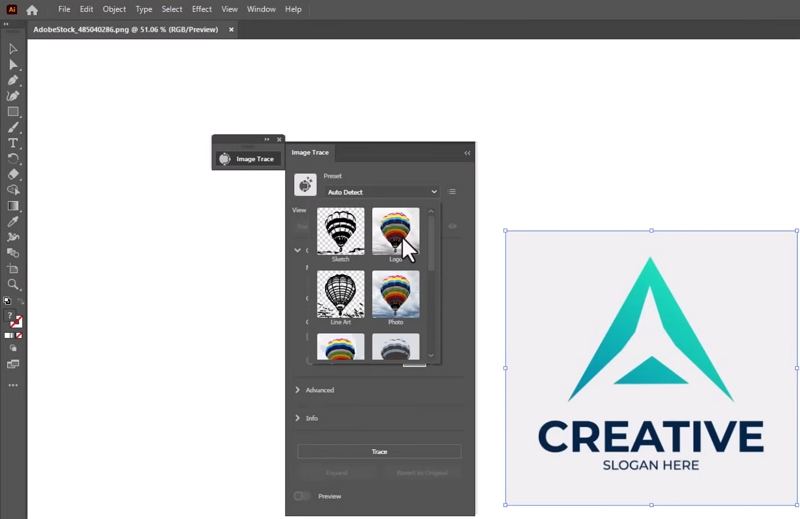Open the Help menu

point(293,9)
